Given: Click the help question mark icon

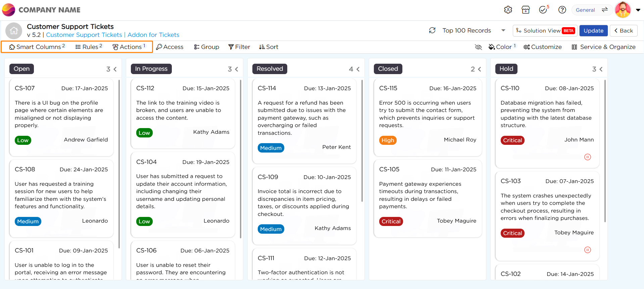Looking at the screenshot, I should coord(562,10).
